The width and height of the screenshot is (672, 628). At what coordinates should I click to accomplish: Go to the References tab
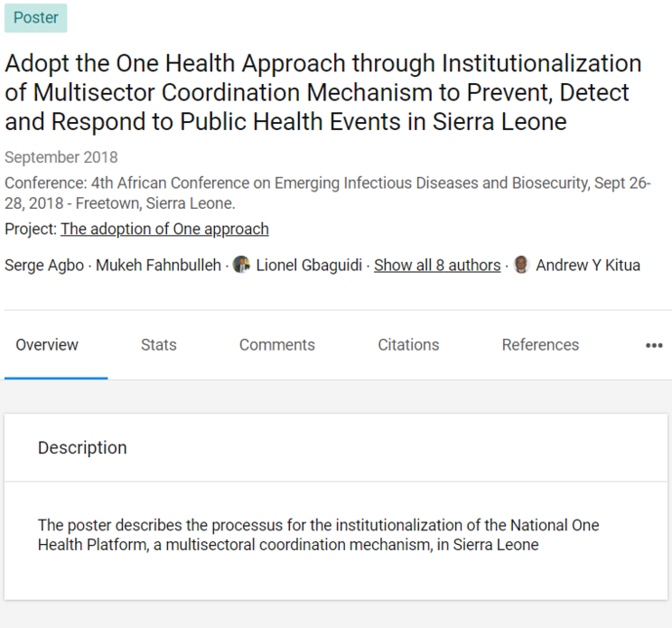540,344
